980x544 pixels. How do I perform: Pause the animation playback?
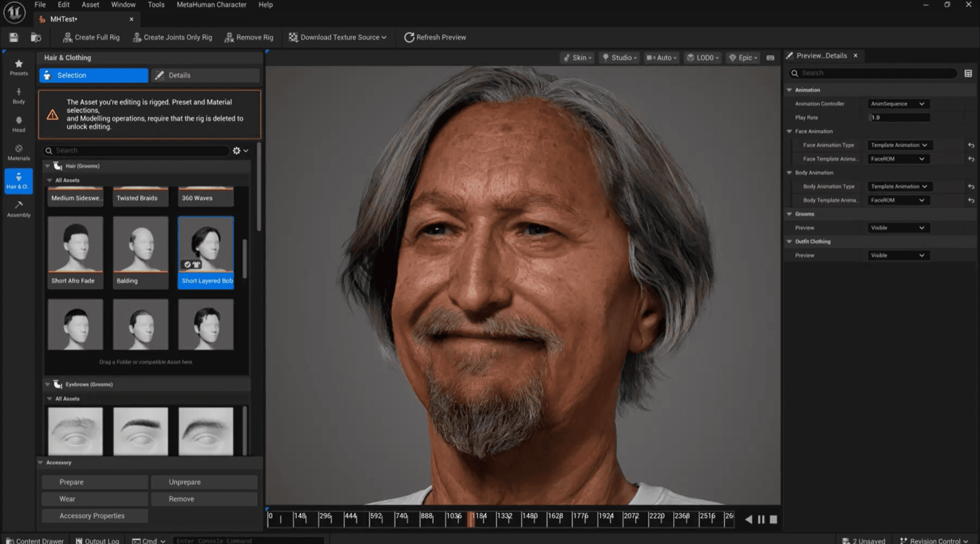point(761,519)
